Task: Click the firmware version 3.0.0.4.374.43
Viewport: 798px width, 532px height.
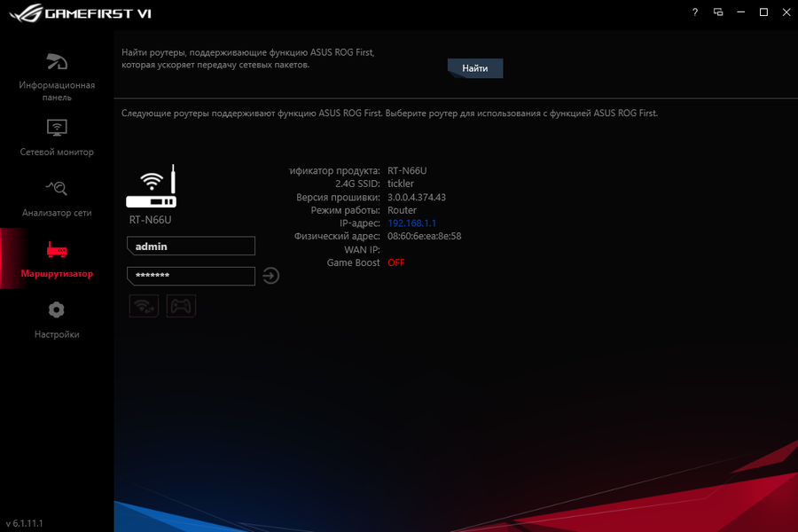Action: [x=417, y=198]
